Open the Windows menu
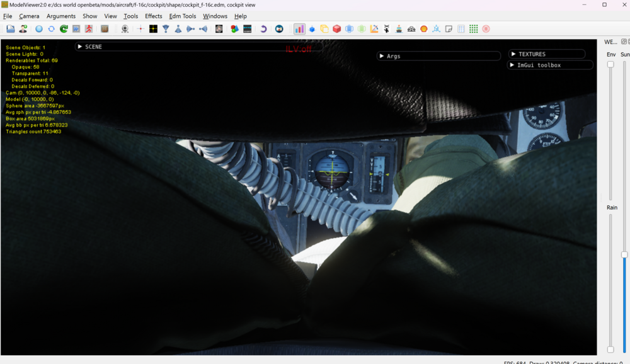The width and height of the screenshot is (630, 364). (x=215, y=16)
